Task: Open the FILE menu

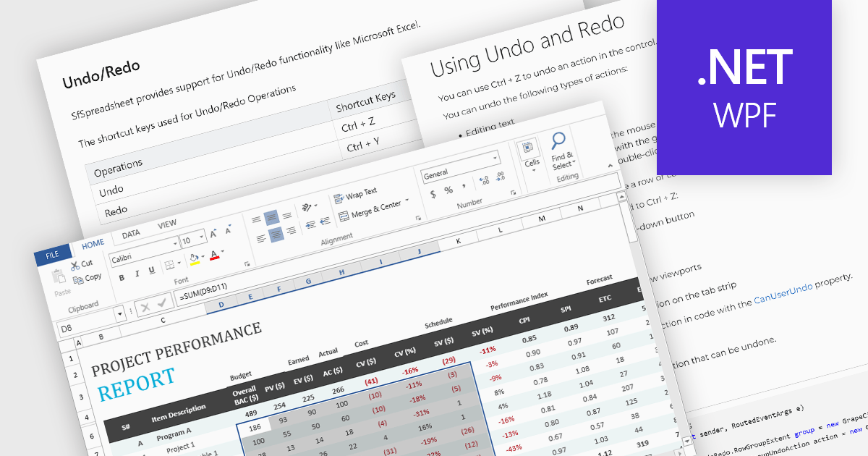Action: [x=53, y=254]
